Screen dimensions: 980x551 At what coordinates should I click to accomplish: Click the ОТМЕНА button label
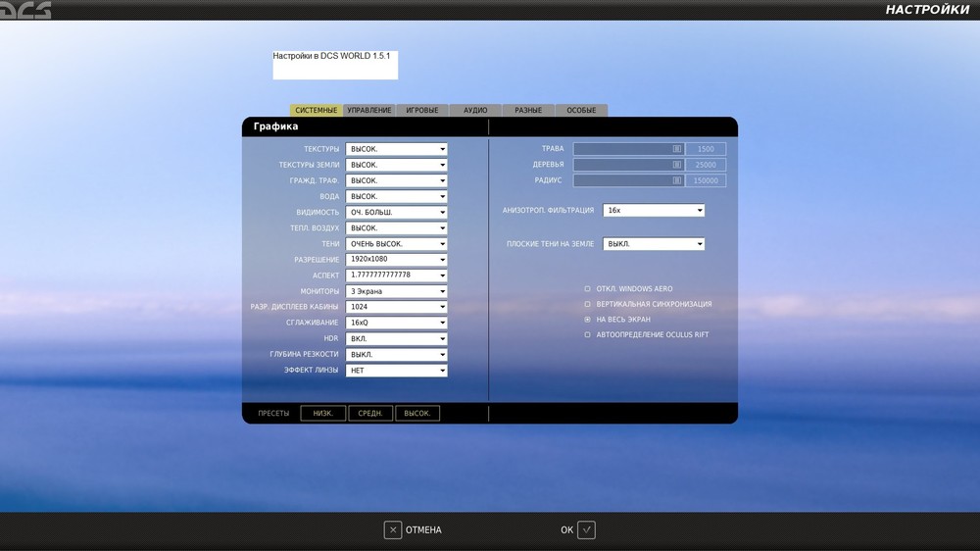click(x=423, y=529)
